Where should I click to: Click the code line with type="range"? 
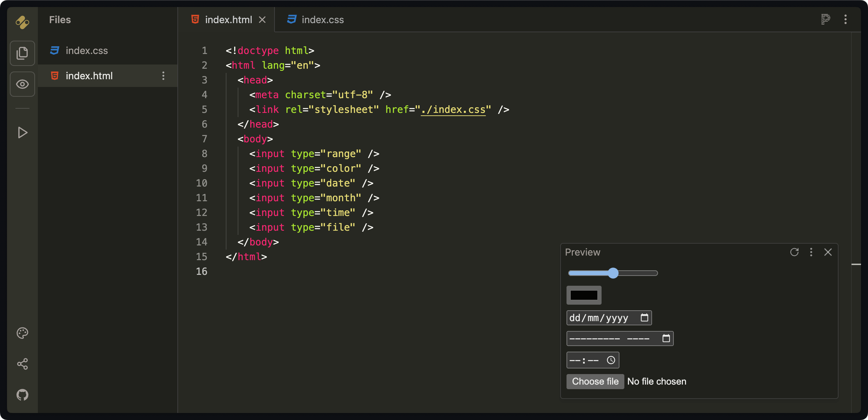(314, 154)
